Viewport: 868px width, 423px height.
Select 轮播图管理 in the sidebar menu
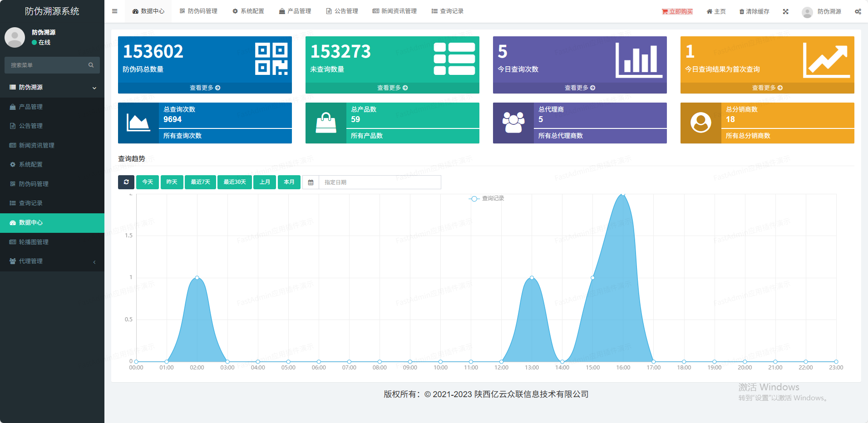point(34,242)
